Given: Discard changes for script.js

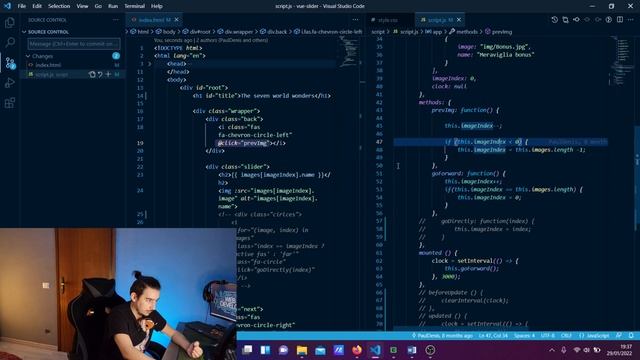Looking at the screenshot, I should tap(100, 74).
